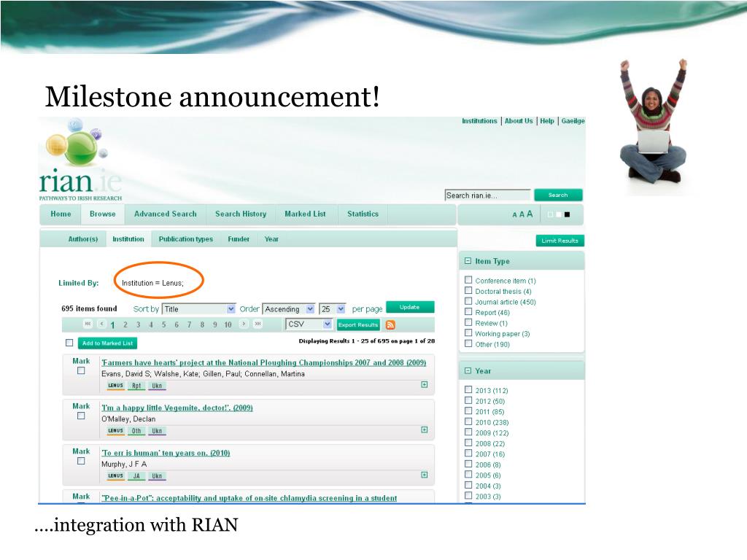Open the Marked List tab

[306, 214]
